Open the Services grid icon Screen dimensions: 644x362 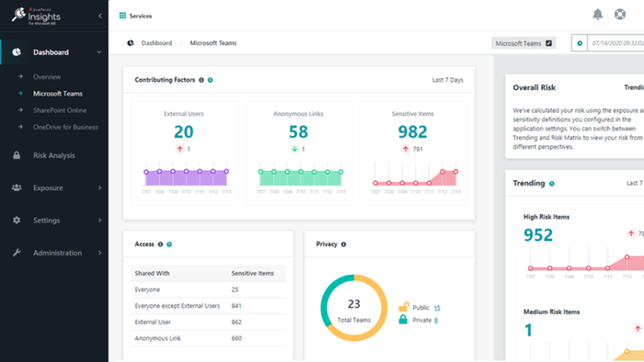pyautogui.click(x=122, y=16)
